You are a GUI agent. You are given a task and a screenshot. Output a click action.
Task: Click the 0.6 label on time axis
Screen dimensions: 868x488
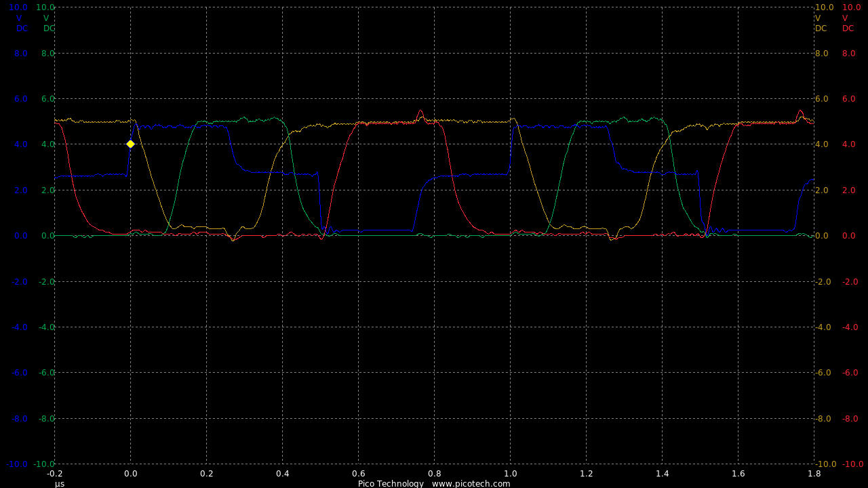tap(359, 474)
